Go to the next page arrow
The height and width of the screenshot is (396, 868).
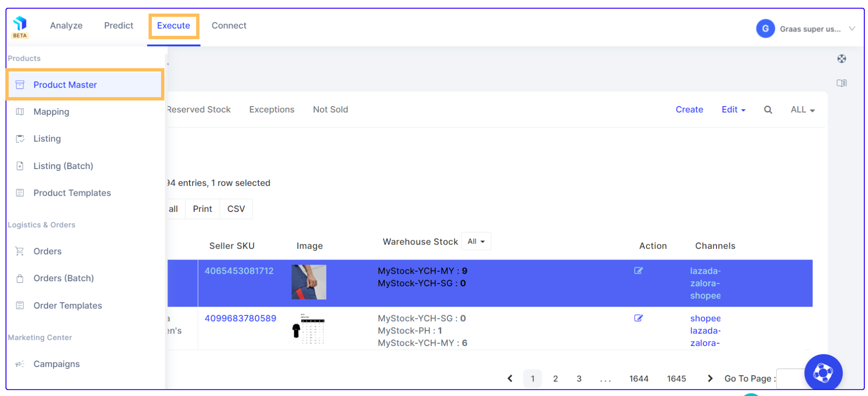coord(710,379)
